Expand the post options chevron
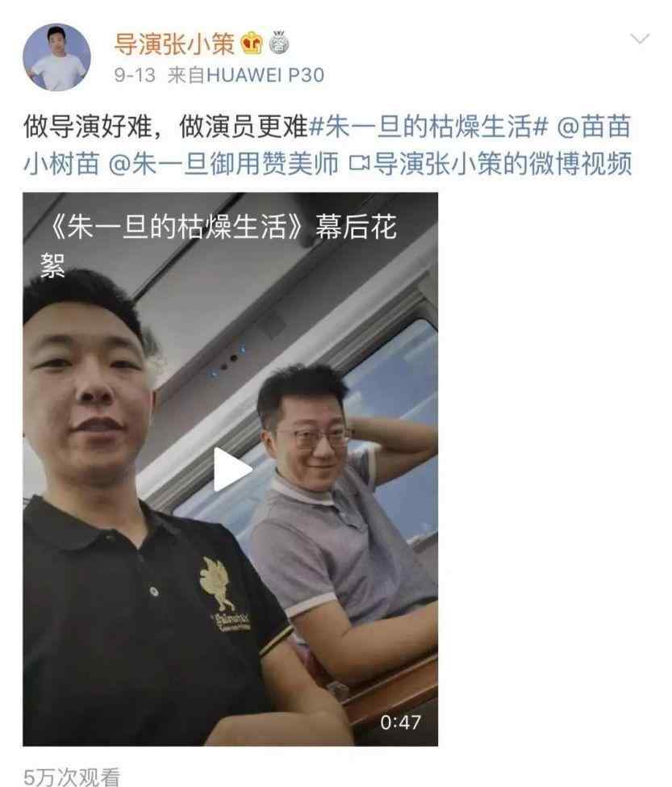 pos(640,39)
